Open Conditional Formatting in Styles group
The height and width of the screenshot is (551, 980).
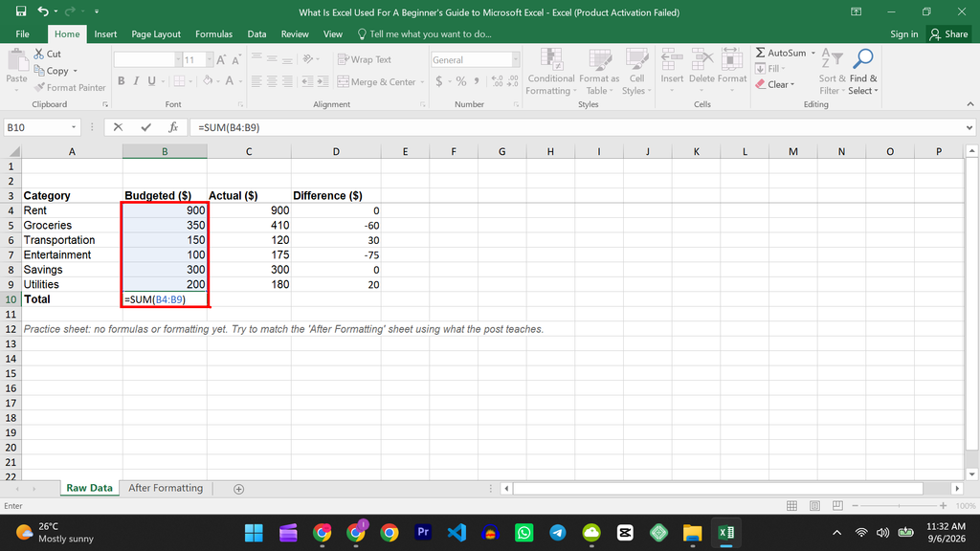click(550, 72)
